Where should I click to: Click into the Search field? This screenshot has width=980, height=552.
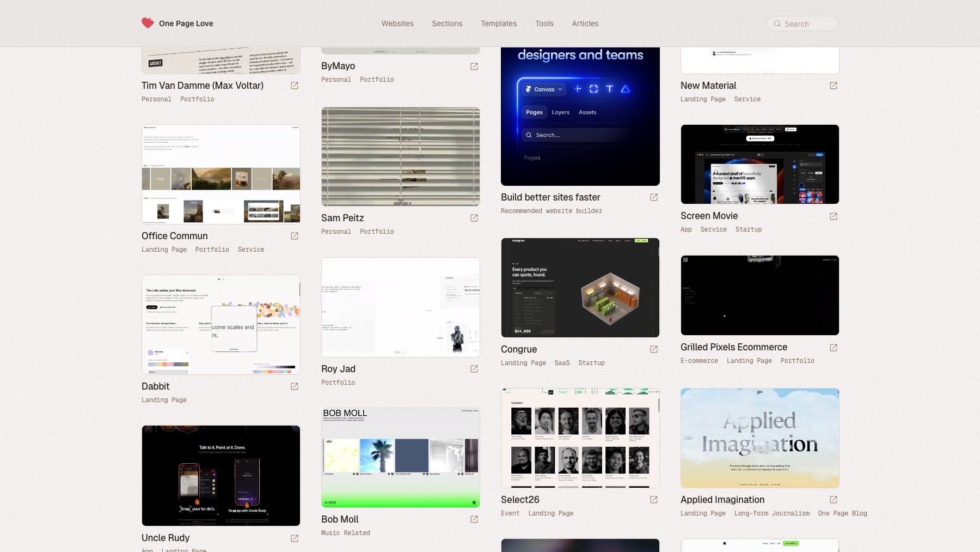coord(803,23)
